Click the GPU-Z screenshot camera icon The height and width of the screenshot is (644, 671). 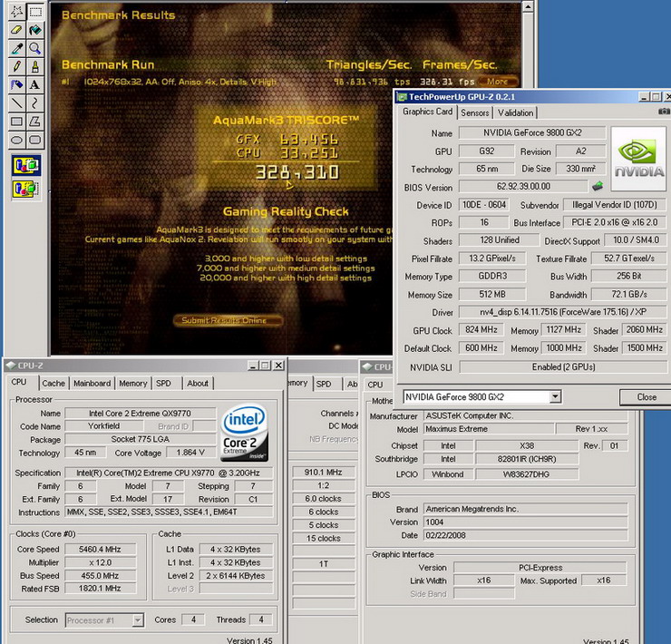point(664,112)
